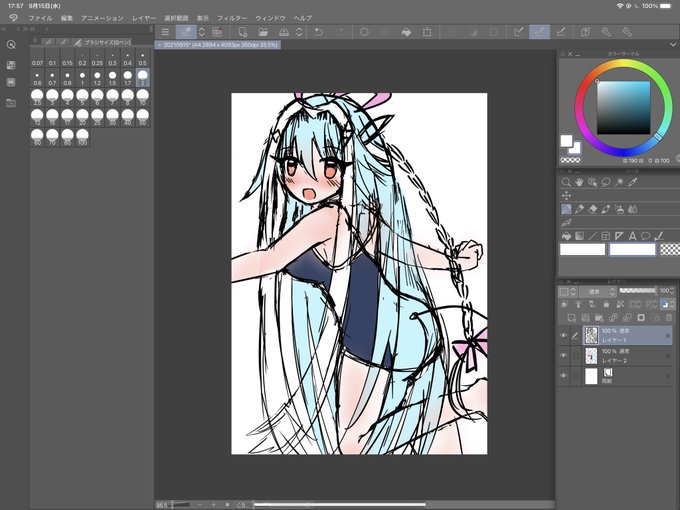Select the Lasso selection tool
This screenshot has height=510, width=680.
click(x=606, y=182)
